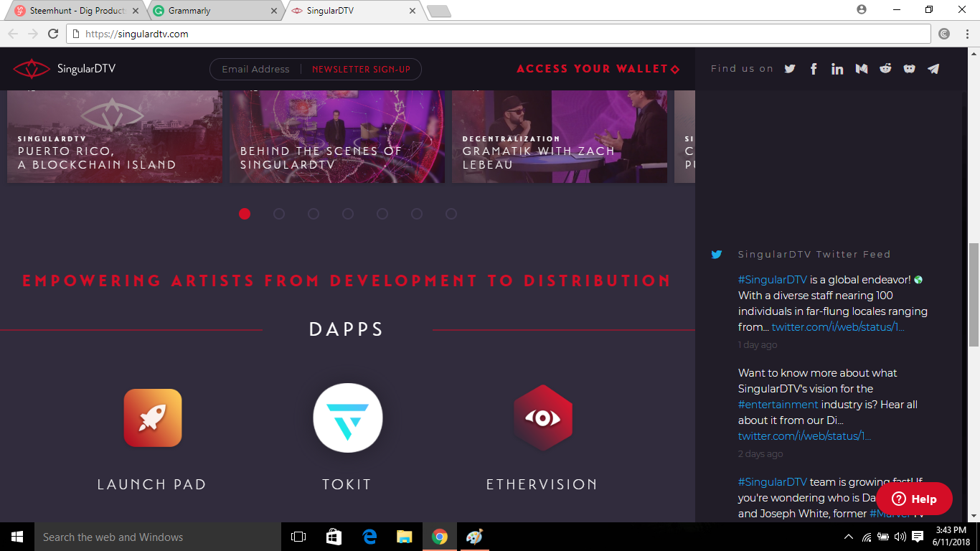Select the seventh carousel dot
The image size is (980, 551).
click(451, 214)
